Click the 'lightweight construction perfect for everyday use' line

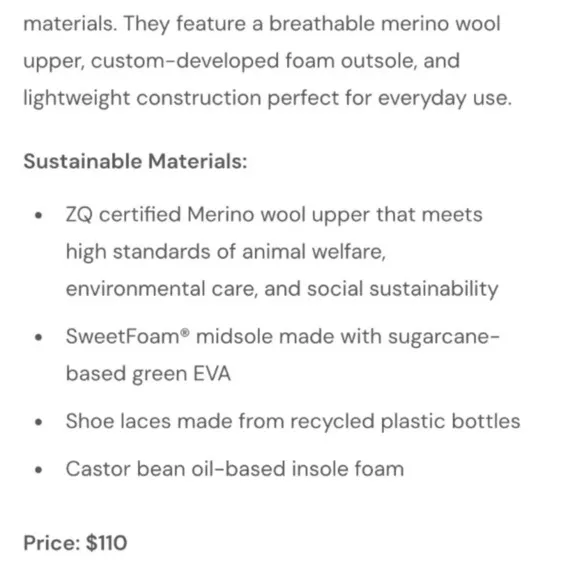tap(268, 98)
